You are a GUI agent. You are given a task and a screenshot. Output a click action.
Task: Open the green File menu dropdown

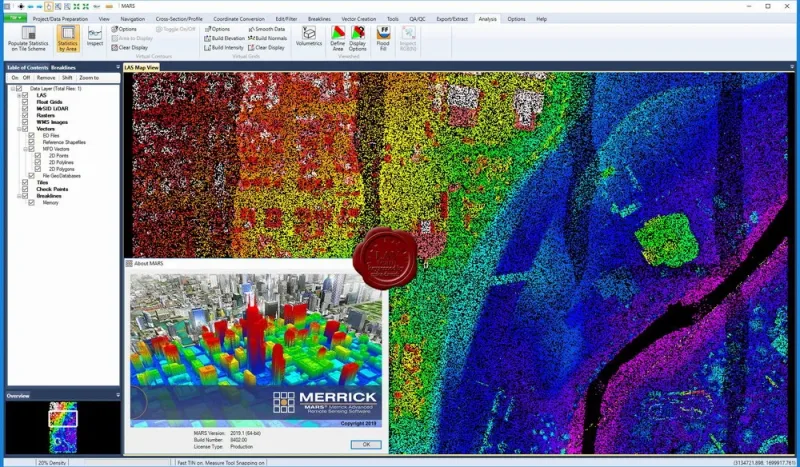15,18
